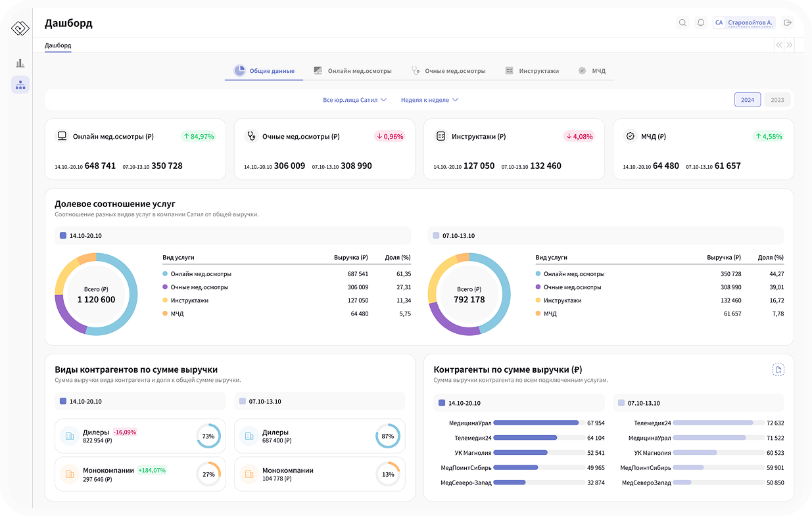Click the double right arrow tab scroller
Image resolution: width=812 pixels, height=516 pixels.
(x=790, y=45)
